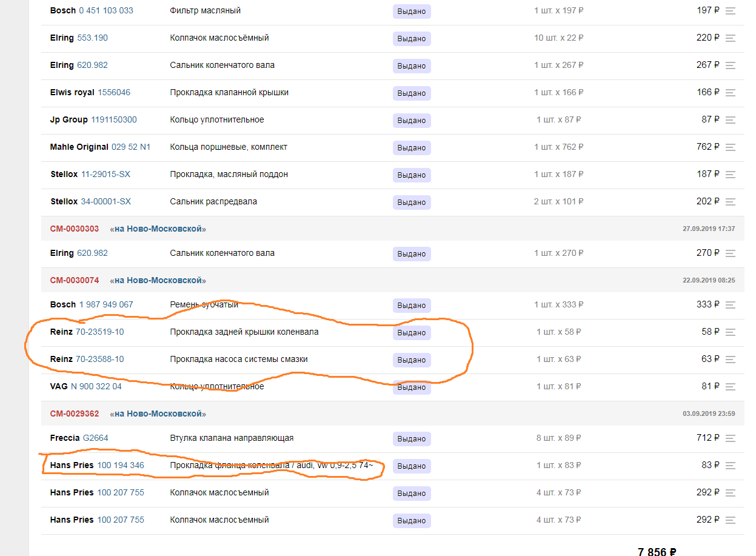Click price 712 ₽

[x=708, y=438]
